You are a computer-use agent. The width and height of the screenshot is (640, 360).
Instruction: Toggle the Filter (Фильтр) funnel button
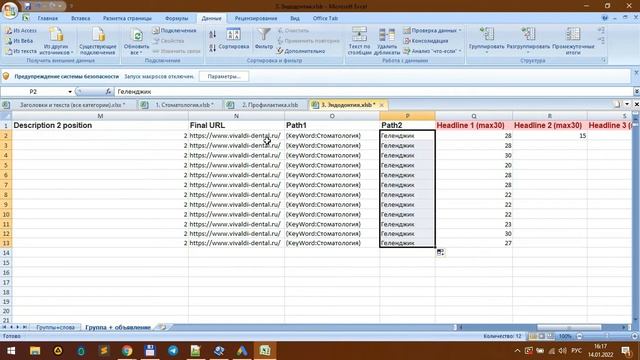(264, 39)
